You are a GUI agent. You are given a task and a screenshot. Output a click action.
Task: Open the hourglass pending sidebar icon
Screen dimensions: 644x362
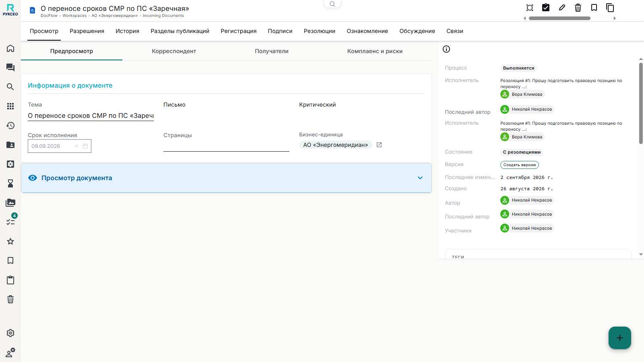(x=10, y=183)
